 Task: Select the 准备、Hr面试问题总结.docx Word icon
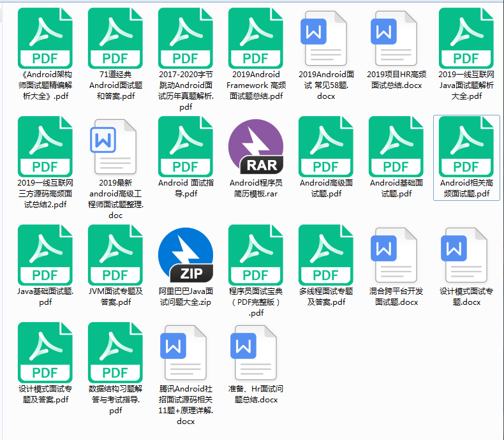coord(254,353)
